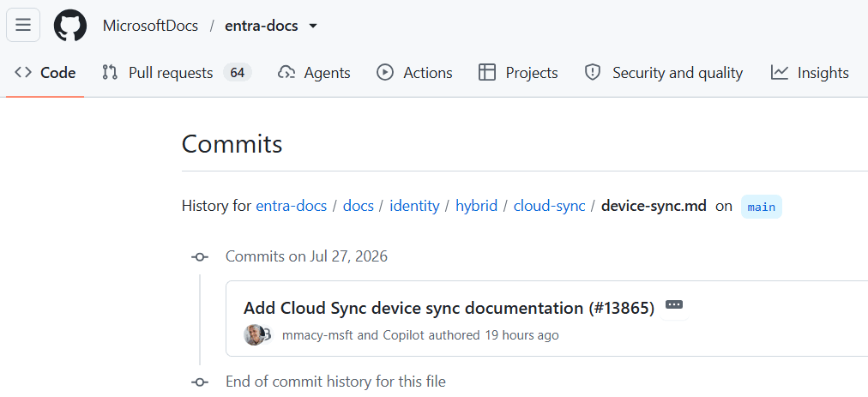This screenshot has width=868, height=397.
Task: Click End of commit history for this file
Action: (x=335, y=382)
